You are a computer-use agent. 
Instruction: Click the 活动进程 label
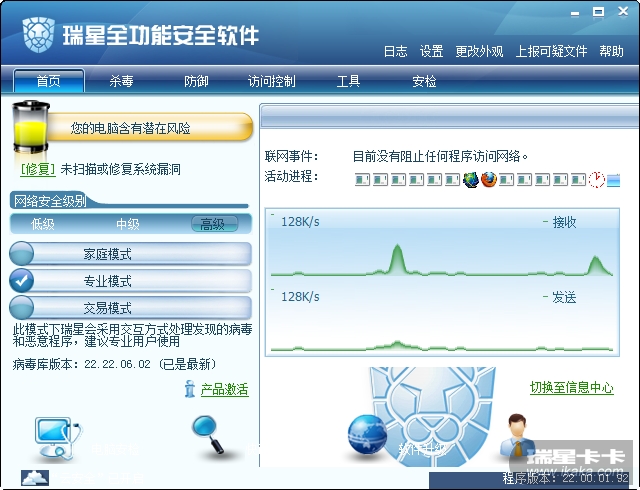(291, 176)
